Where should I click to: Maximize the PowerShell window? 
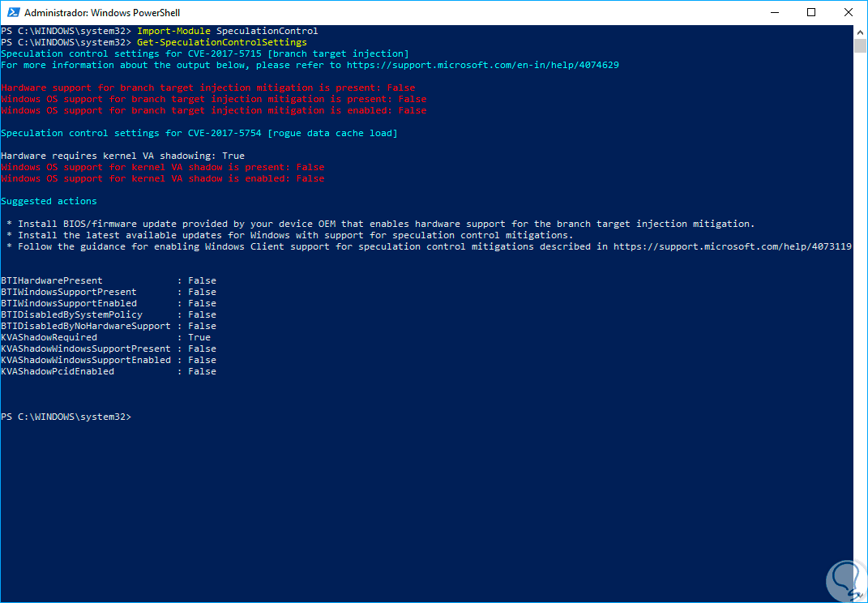[811, 13]
